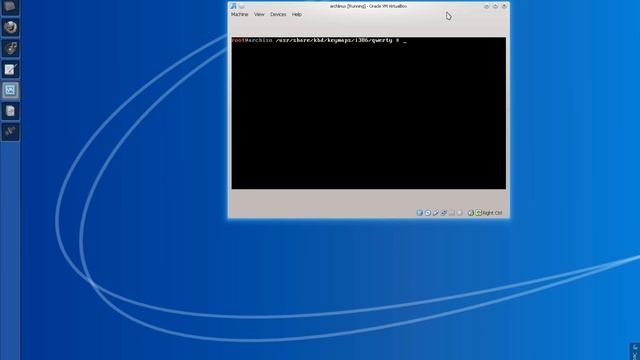Open the Devices menu in VirtualBox
The width and height of the screenshot is (640, 360).
(278, 14)
